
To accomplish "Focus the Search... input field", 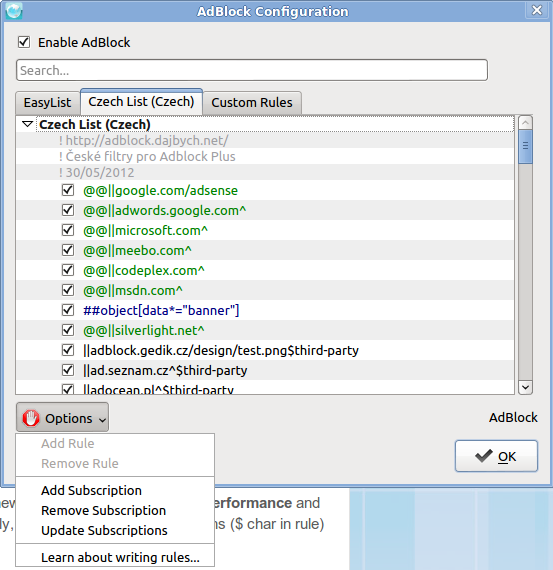I will coord(252,70).
